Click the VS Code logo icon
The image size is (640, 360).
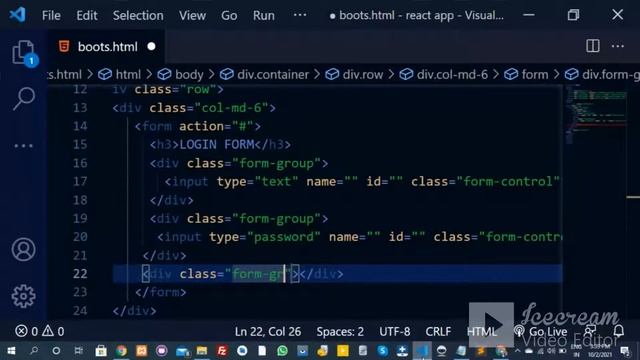click(17, 15)
